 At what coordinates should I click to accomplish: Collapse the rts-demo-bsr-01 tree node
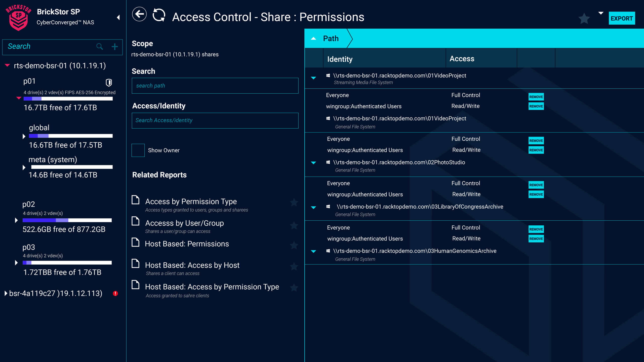pos(7,65)
